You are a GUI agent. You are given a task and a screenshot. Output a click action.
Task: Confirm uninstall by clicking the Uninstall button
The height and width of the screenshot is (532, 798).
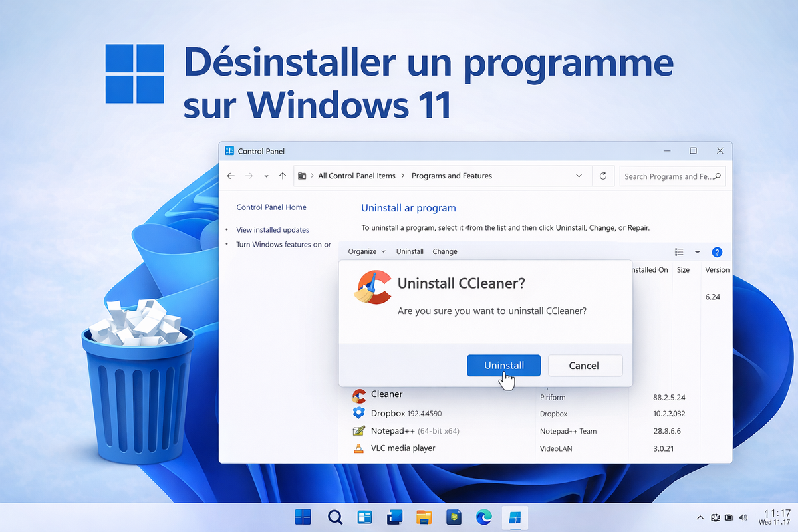pyautogui.click(x=503, y=365)
